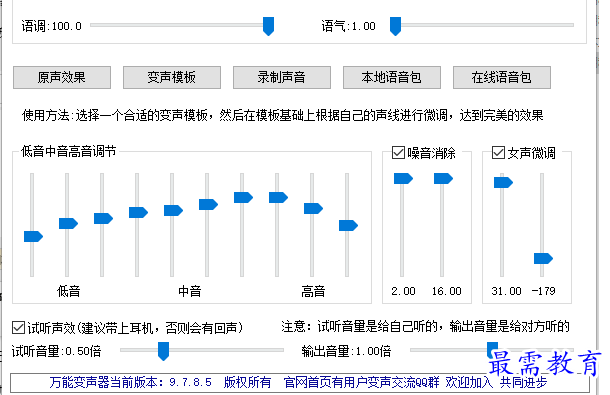Click the -179 value under 女声微调
Screen dimensions: 610x395
[x=543, y=291]
